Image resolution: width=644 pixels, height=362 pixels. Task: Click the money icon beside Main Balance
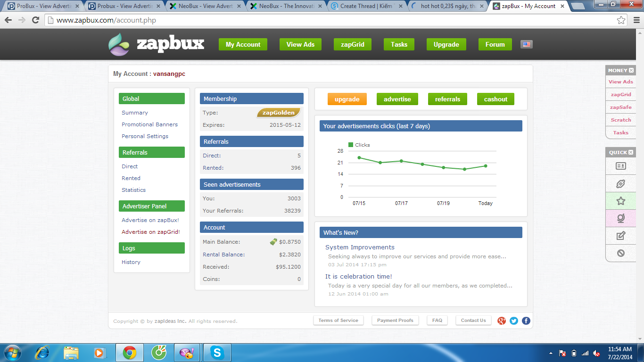[x=273, y=242]
